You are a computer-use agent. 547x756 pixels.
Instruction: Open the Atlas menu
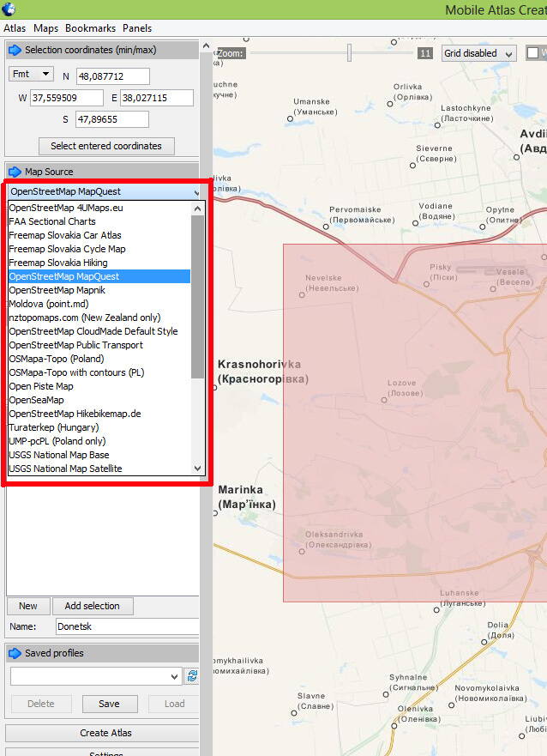15,28
